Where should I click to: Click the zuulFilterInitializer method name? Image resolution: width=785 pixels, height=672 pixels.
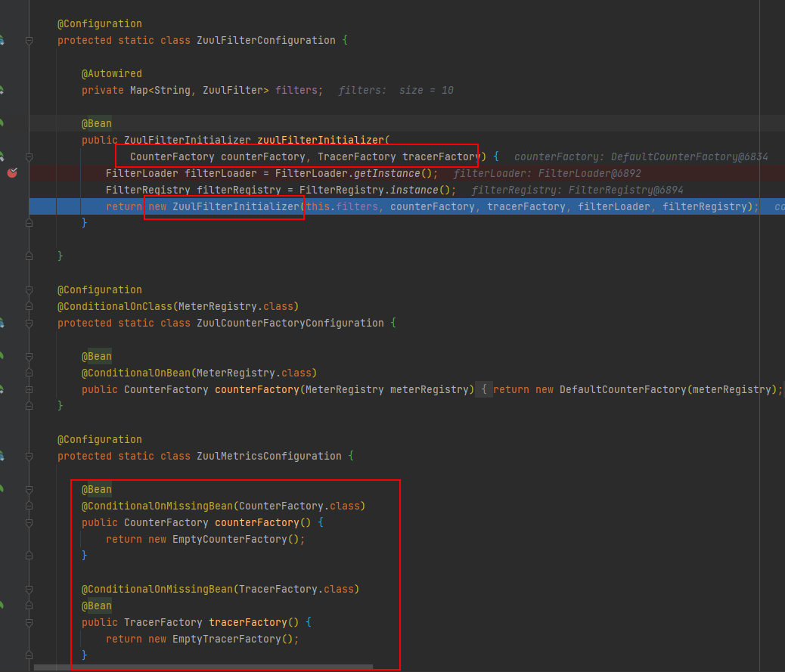coord(321,140)
